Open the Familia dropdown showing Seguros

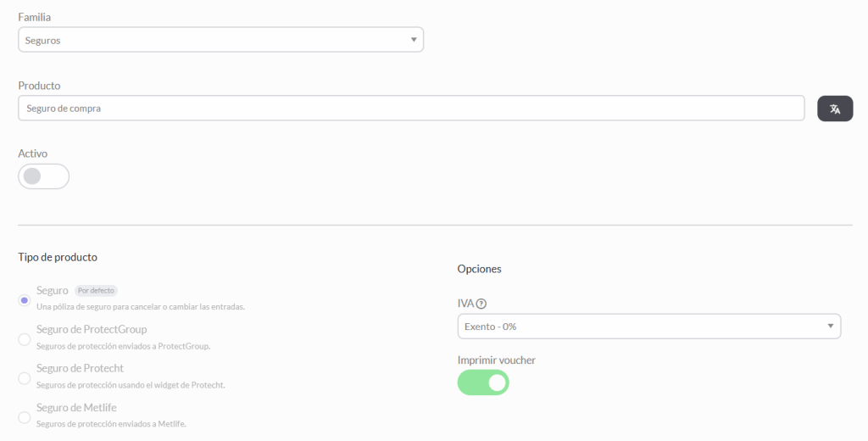pos(221,40)
